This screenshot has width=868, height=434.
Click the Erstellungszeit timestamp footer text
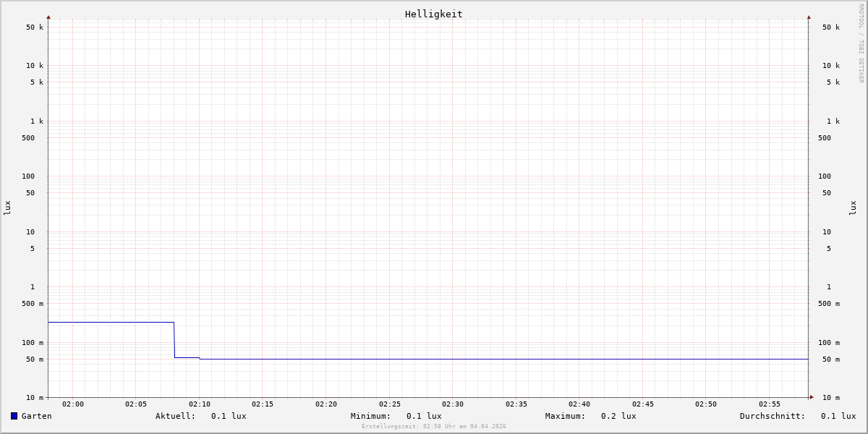[434, 427]
